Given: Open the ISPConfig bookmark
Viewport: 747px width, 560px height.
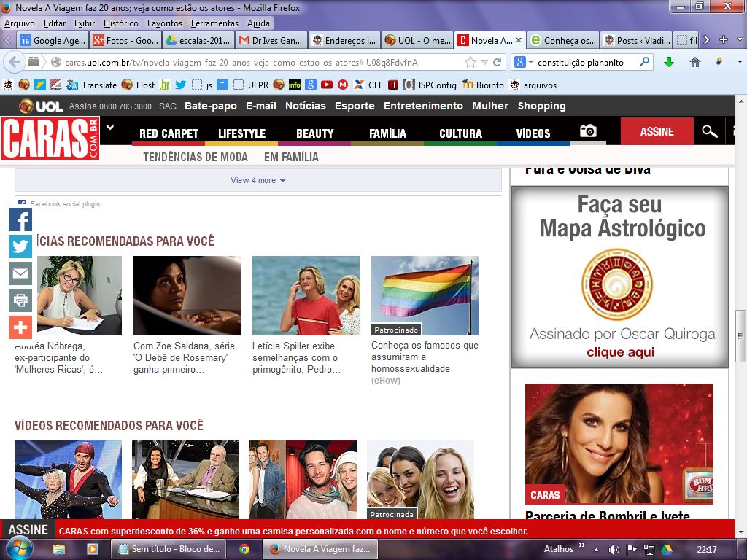Looking at the screenshot, I should [x=430, y=85].
